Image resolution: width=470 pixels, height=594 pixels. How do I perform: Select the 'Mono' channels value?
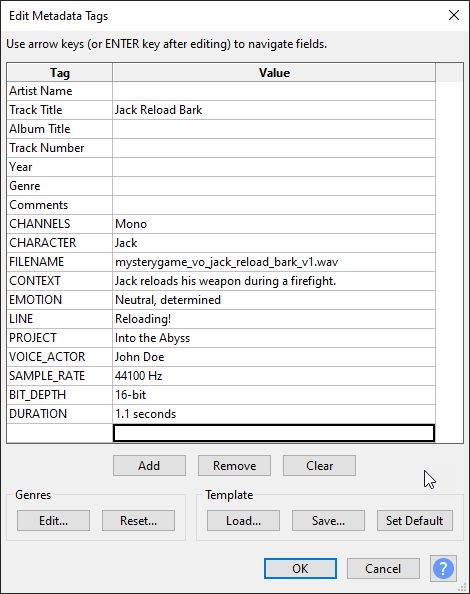[274, 224]
